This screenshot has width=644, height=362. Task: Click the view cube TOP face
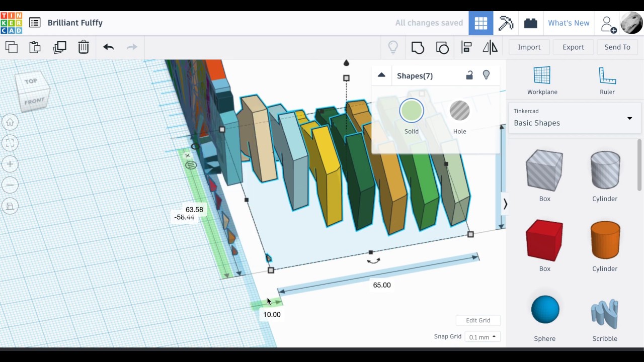pos(31,81)
